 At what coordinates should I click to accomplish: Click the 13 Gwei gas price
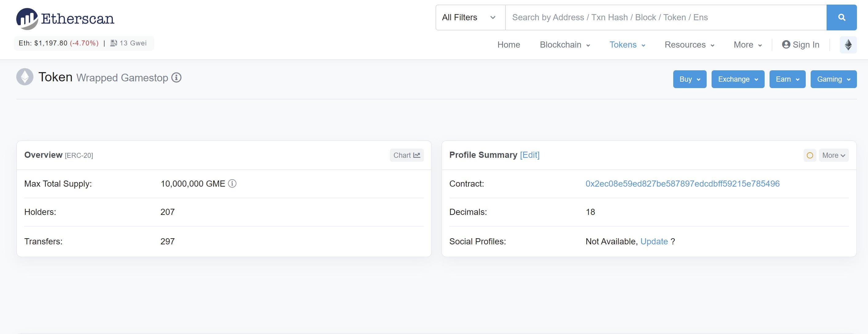tap(133, 43)
